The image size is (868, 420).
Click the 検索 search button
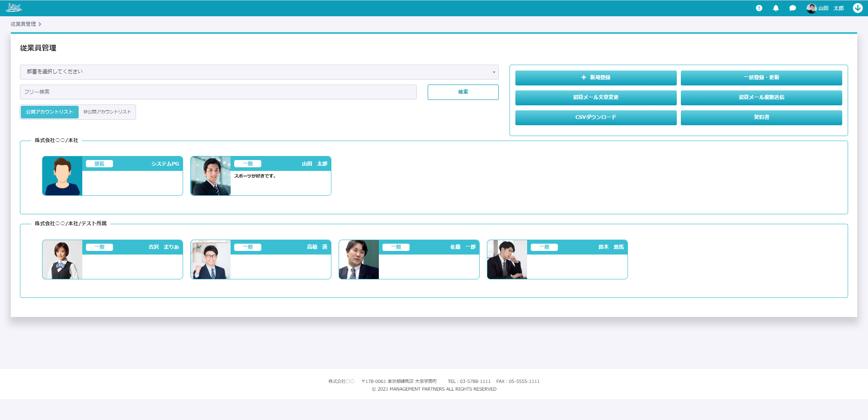(463, 92)
